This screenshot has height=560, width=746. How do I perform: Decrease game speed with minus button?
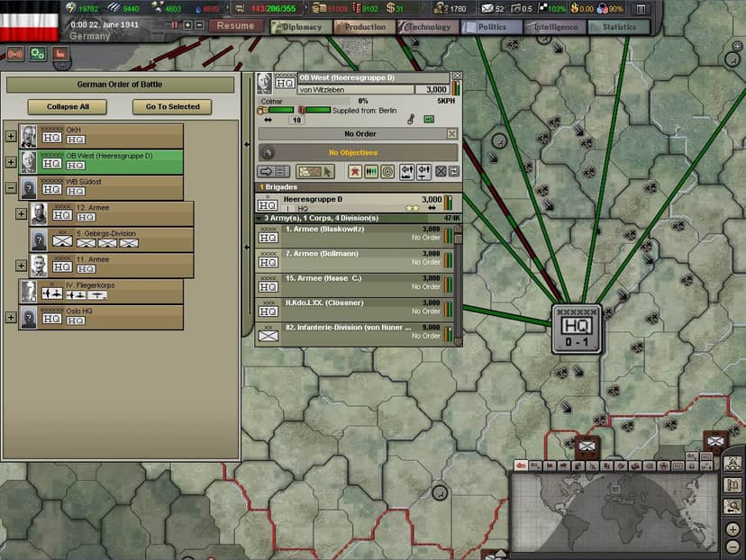200,25
